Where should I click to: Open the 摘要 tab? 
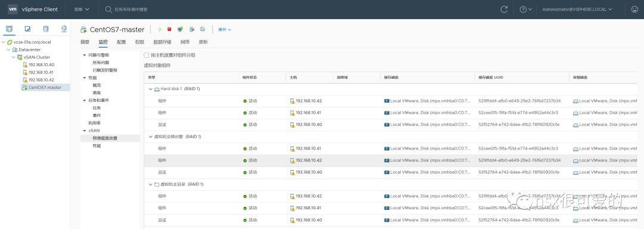85,42
